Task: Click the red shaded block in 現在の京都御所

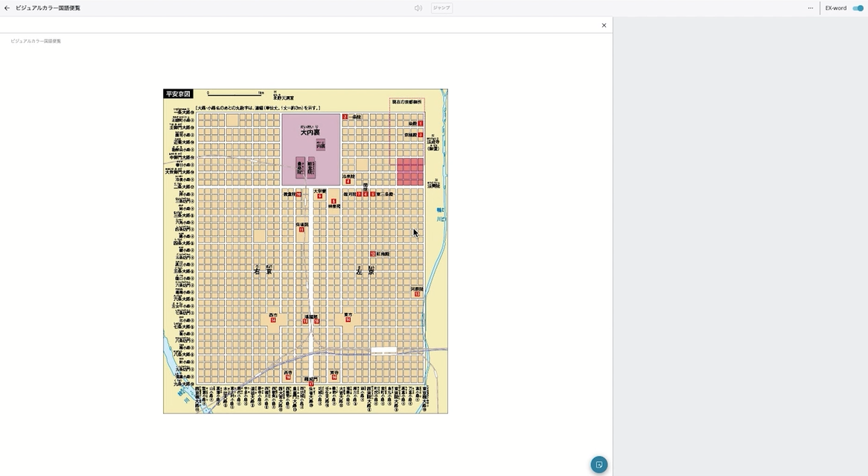Action: pos(410,171)
